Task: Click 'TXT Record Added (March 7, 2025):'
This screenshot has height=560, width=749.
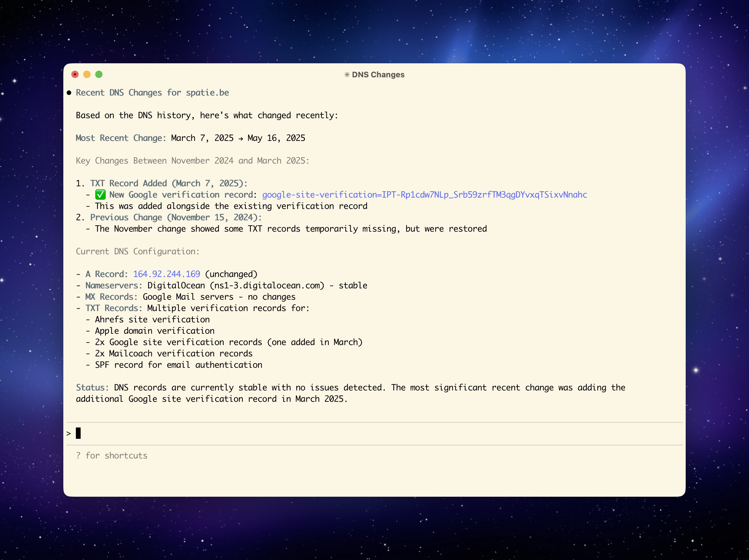Action: pos(169,183)
